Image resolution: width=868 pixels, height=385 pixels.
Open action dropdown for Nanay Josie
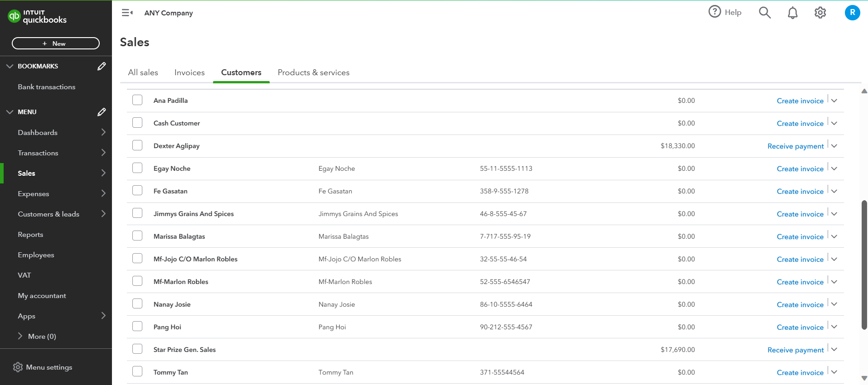tap(834, 304)
